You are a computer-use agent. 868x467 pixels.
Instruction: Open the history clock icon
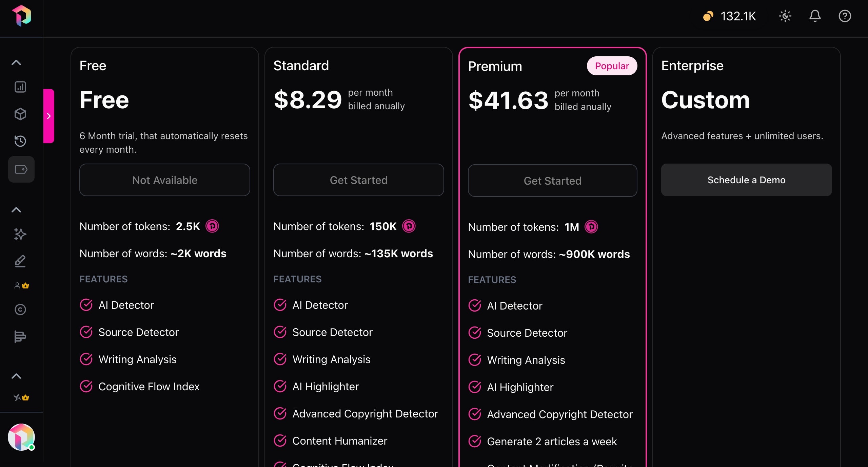coord(20,141)
